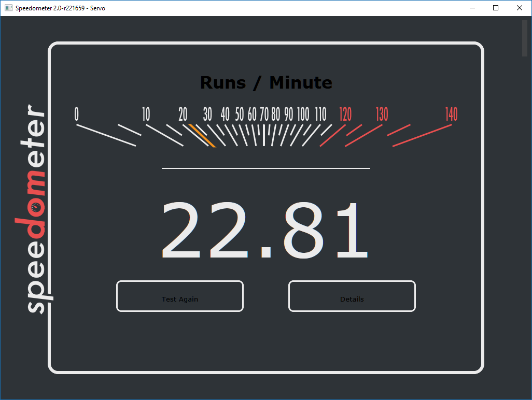Screen dimensions: 532x400
Task: Click the 10 gauge label
Action: pyautogui.click(x=146, y=114)
